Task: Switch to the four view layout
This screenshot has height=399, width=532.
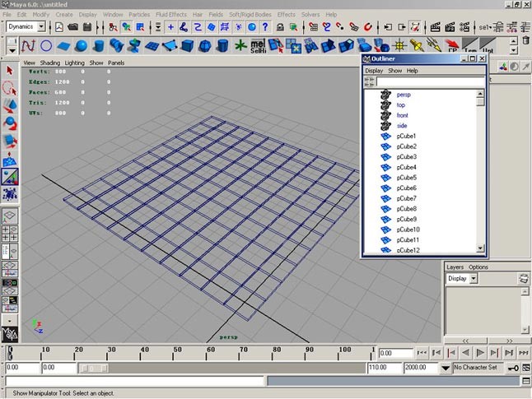Action: 10,234
